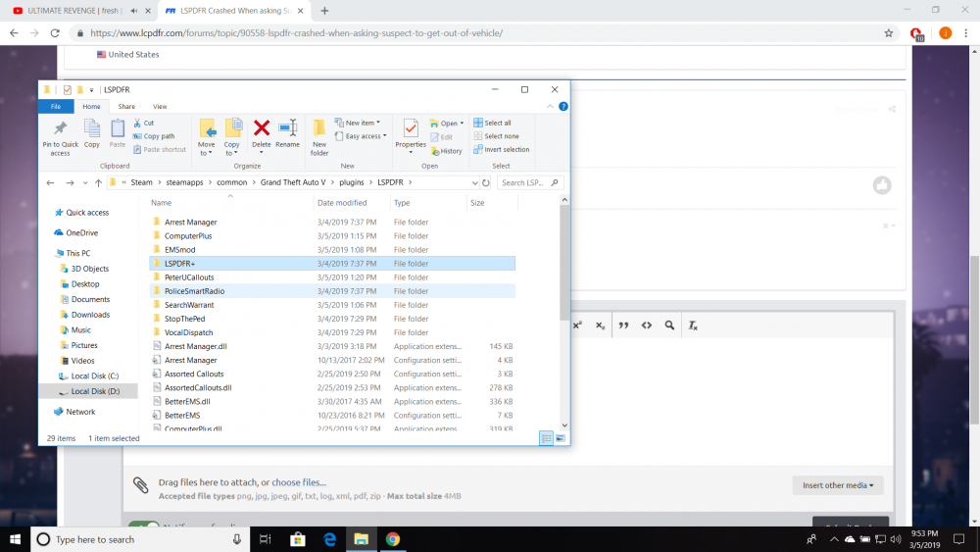The height and width of the screenshot is (552, 980).
Task: Click the History icon in ribbon
Action: pyautogui.click(x=447, y=151)
